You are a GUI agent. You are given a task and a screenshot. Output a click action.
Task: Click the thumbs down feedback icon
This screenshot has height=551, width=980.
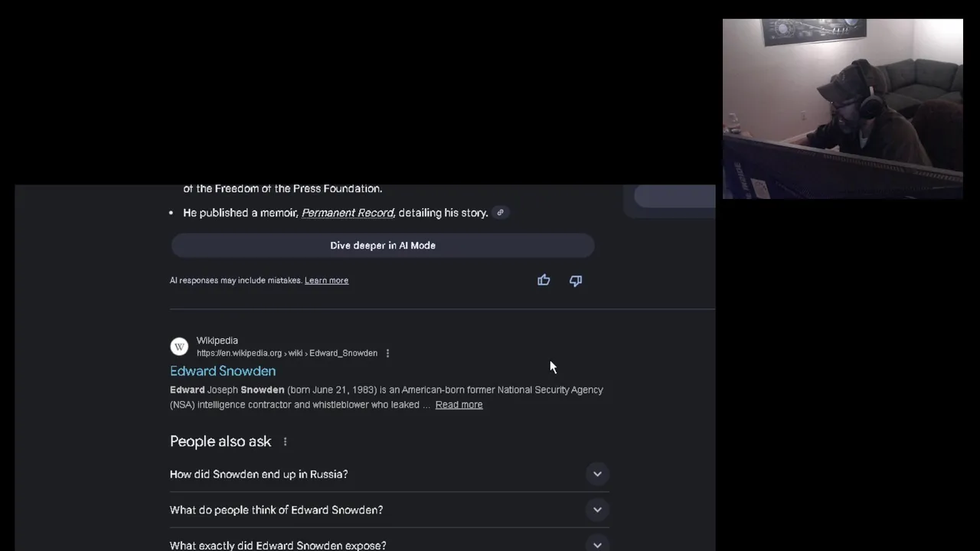point(576,280)
